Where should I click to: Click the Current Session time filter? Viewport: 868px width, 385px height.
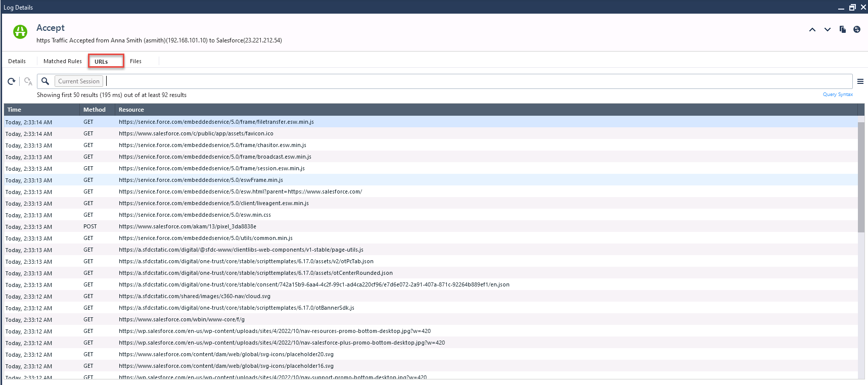pyautogui.click(x=79, y=81)
